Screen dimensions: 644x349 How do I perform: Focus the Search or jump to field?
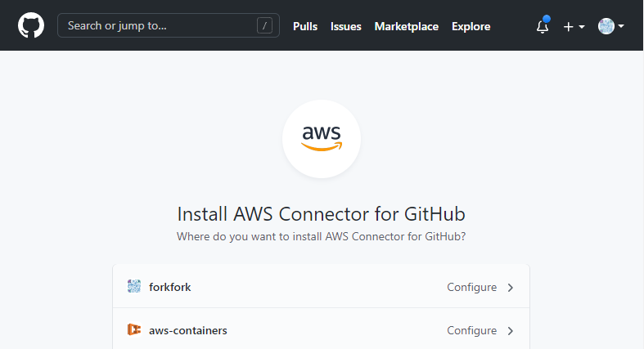(169, 25)
